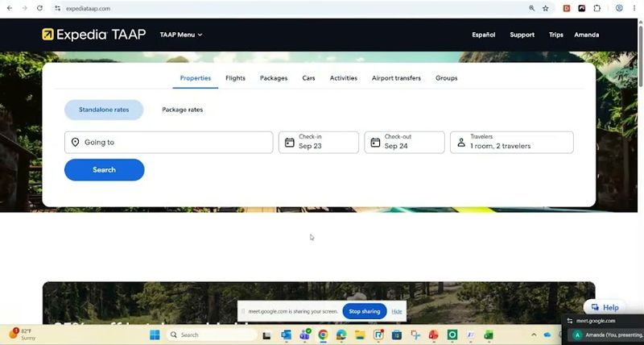Click the red D extension icon
This screenshot has width=644, height=345.
tap(567, 8)
